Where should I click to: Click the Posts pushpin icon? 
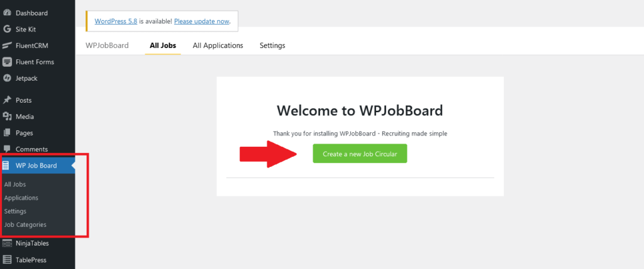click(6, 100)
